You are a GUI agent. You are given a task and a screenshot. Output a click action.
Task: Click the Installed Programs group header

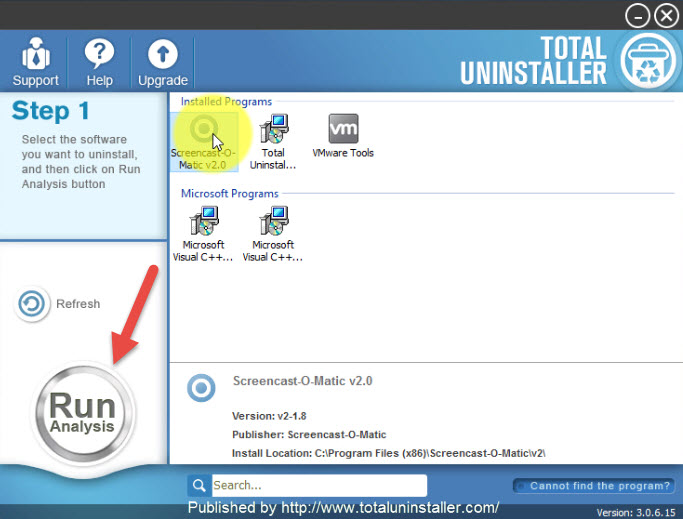pos(226,102)
